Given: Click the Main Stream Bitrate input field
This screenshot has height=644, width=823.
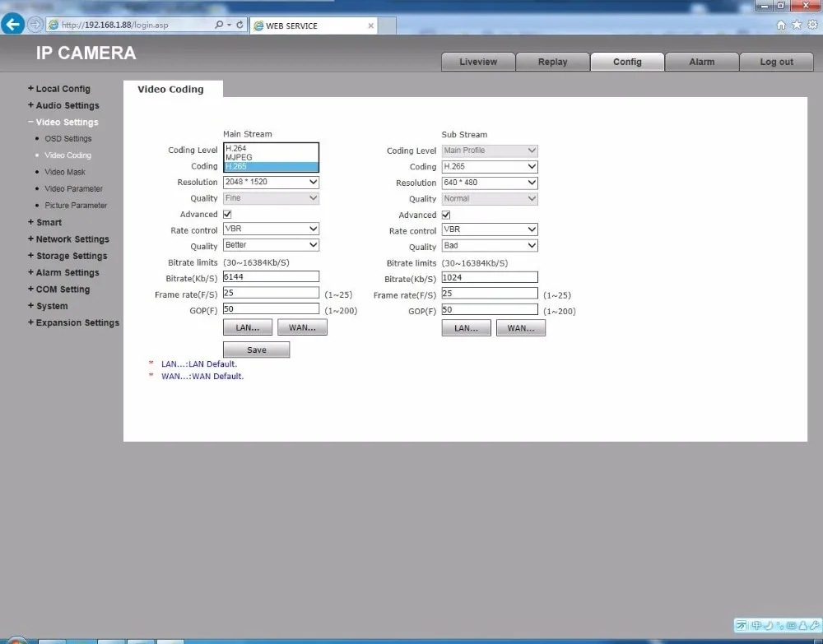Looking at the screenshot, I should click(x=271, y=276).
